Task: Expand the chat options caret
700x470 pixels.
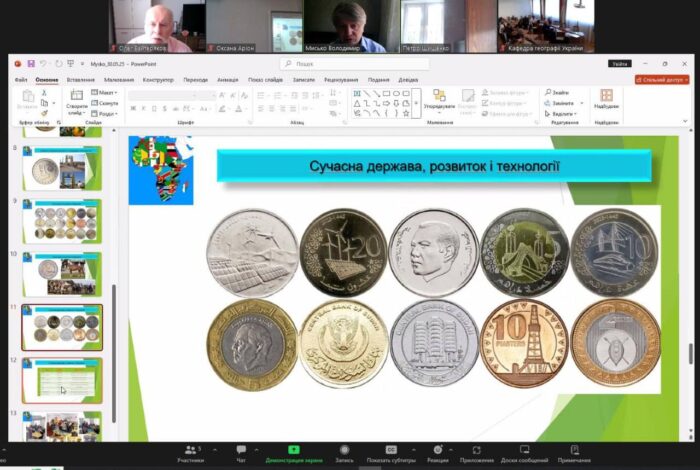Action: [x=255, y=449]
